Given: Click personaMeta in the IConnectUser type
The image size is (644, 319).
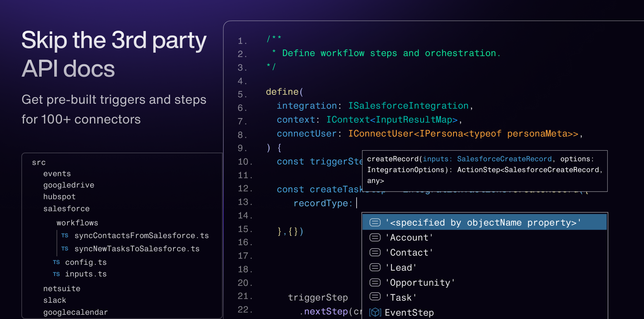Looking at the screenshot, I should coord(537,134).
